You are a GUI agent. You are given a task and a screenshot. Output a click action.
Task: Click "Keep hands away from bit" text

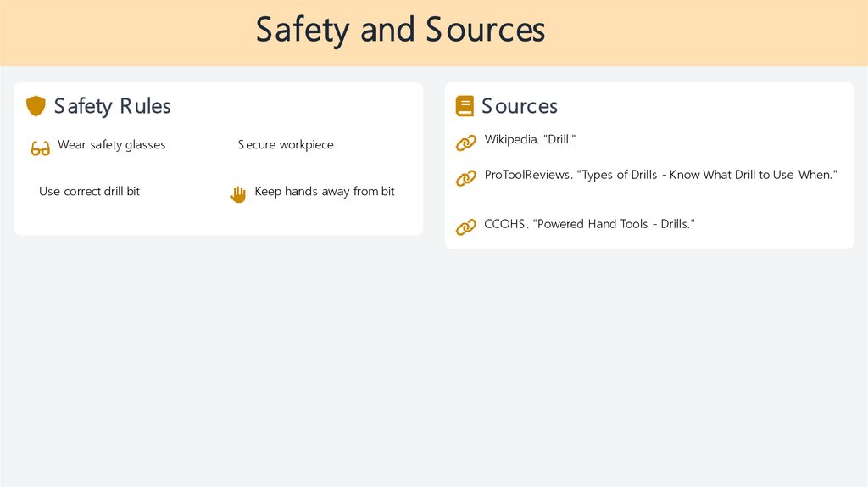(325, 192)
